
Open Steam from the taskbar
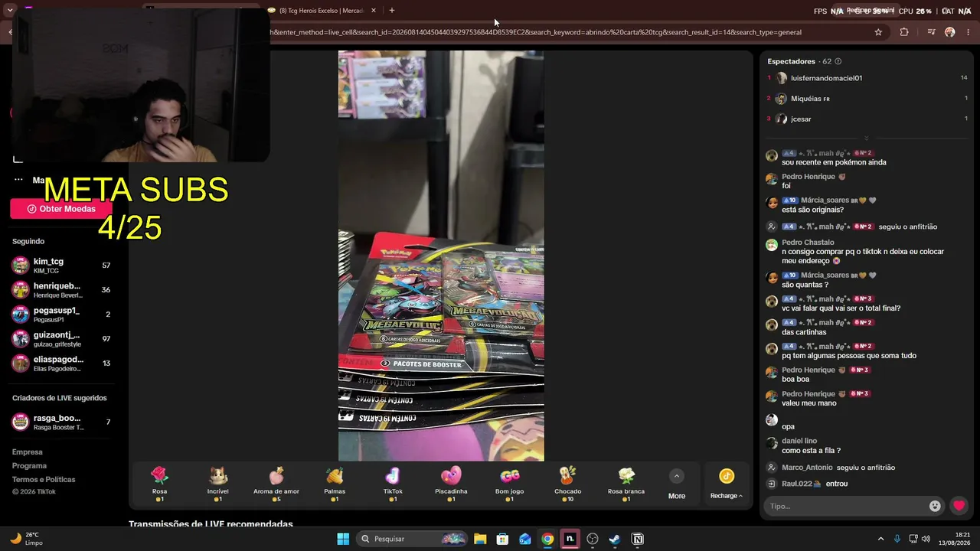(x=615, y=539)
